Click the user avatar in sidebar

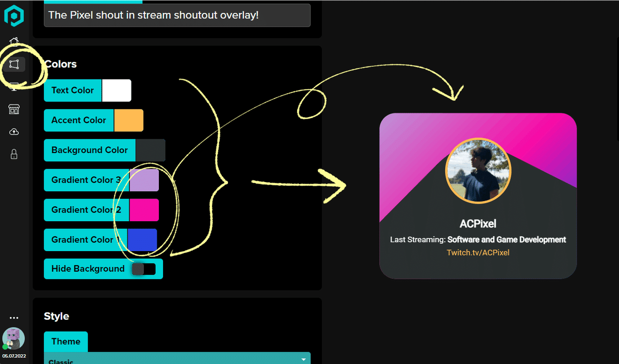(x=13, y=339)
